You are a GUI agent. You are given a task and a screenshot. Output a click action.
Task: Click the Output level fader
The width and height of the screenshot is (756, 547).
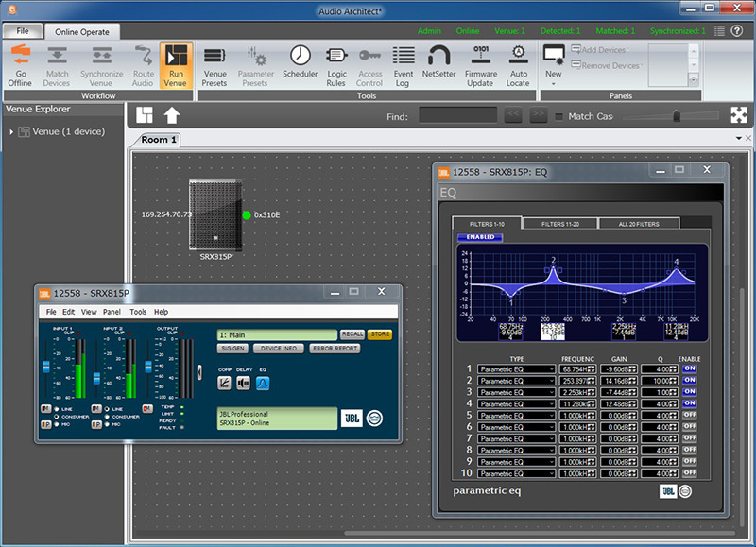pyautogui.click(x=148, y=367)
